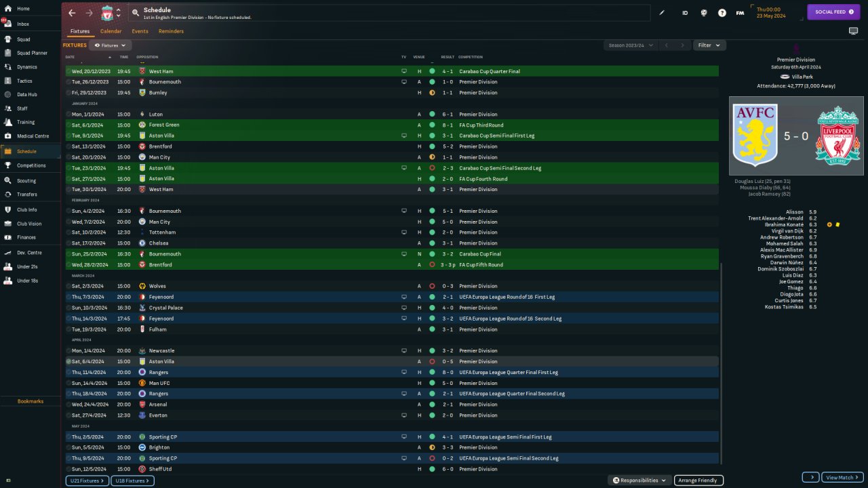
Task: Open U18 Fixtures
Action: tap(132, 481)
